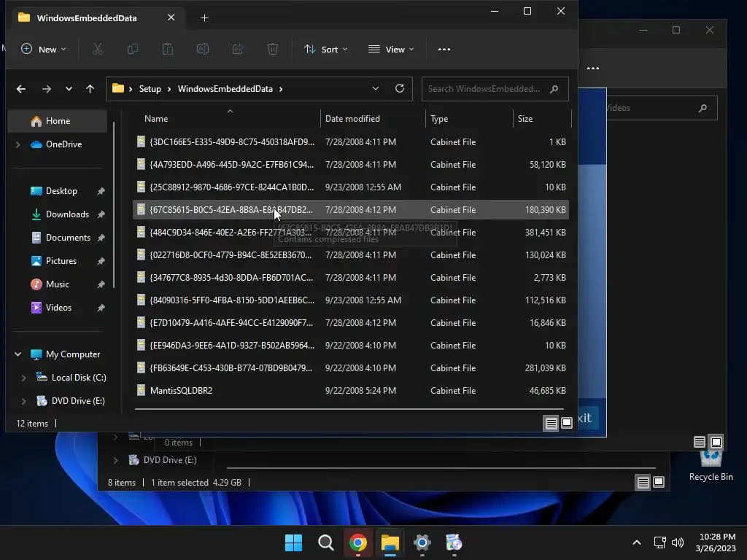Viewport: 747px width, 560px height.
Task: Select the {3DC166E5-E335 cabinet file
Action: pos(351,142)
